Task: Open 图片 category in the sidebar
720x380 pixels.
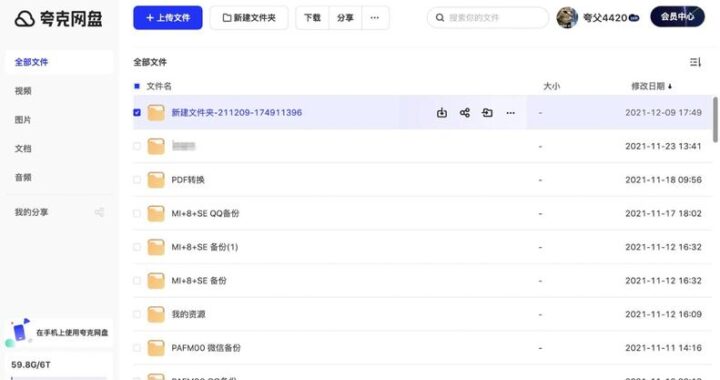Action: [x=23, y=120]
